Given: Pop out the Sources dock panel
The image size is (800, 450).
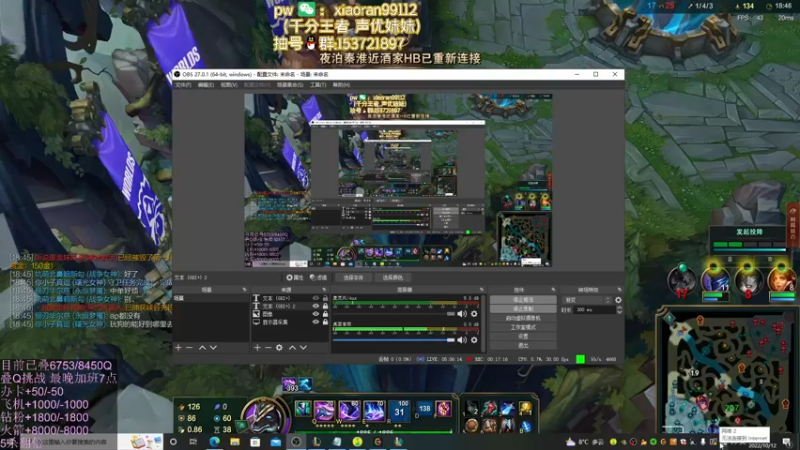Looking at the screenshot, I should tap(324, 290).
